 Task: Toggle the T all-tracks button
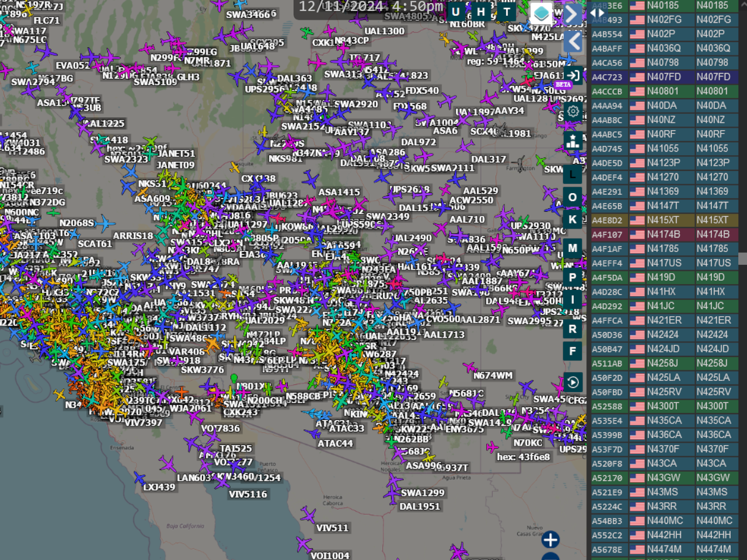507,11
